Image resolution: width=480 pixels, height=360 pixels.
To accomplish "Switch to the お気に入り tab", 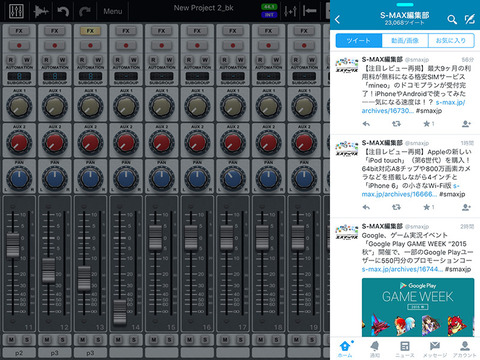I will (451, 41).
